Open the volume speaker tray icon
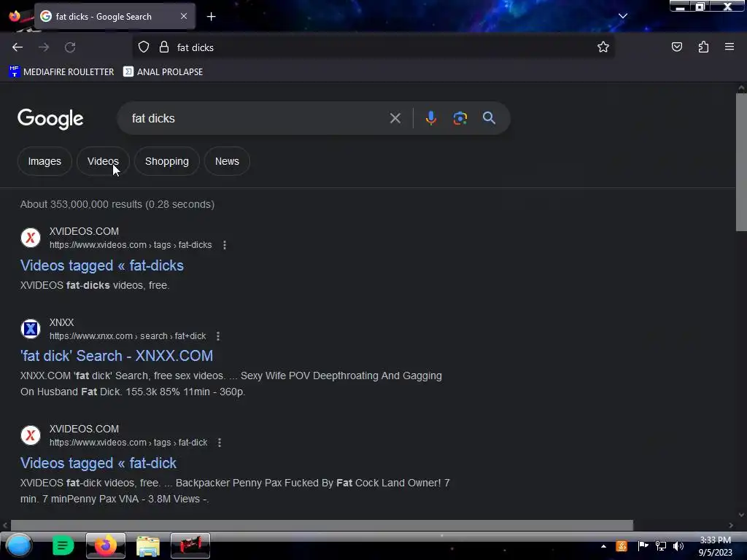The image size is (747, 560). [x=678, y=545]
